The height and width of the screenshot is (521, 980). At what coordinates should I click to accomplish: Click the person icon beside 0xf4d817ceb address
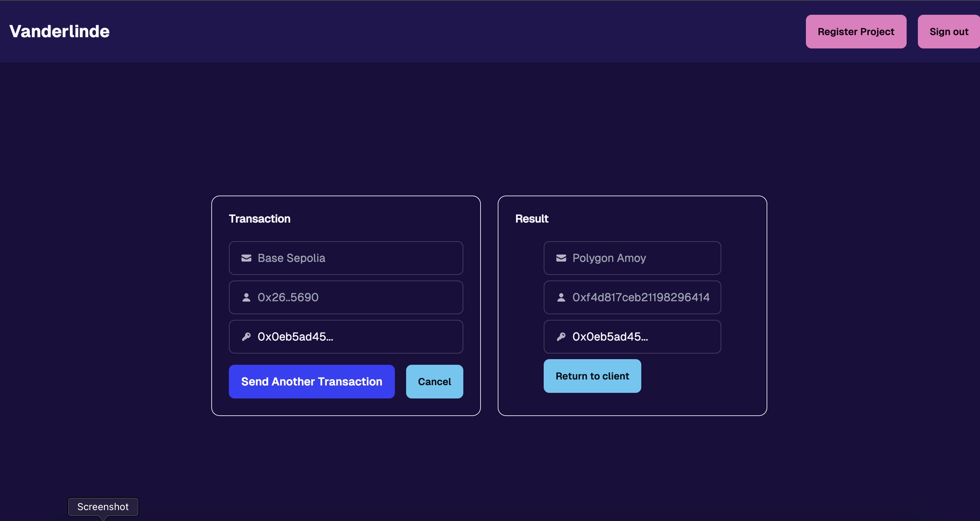pyautogui.click(x=561, y=297)
